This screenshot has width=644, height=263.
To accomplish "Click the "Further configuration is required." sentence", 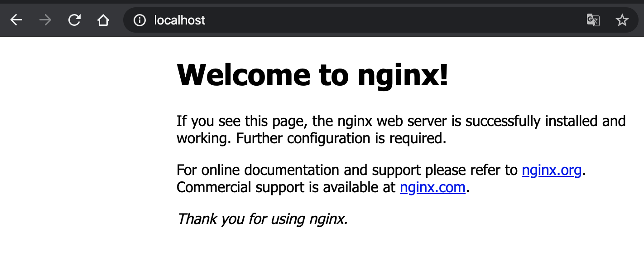I will 341,138.
